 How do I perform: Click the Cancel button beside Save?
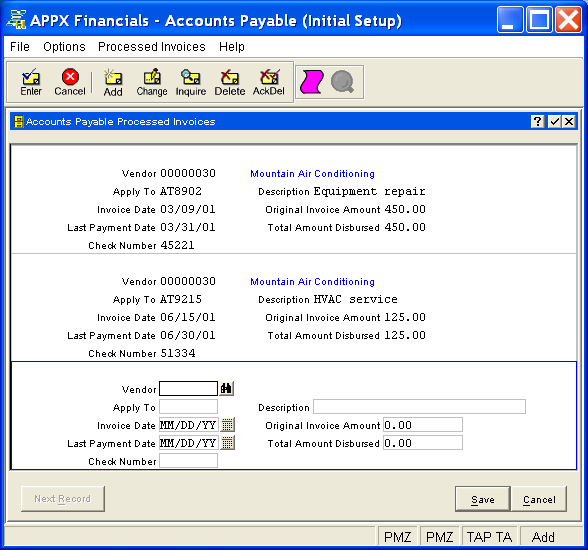[x=539, y=499]
